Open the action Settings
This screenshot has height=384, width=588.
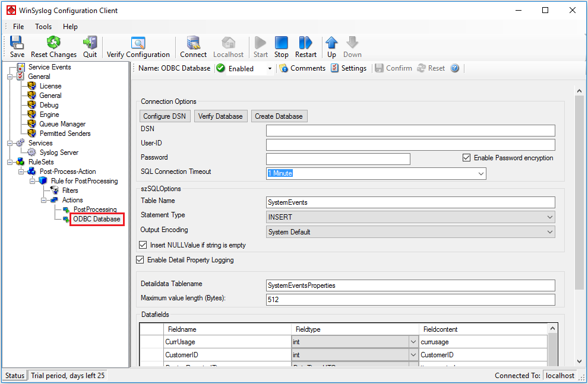tap(349, 68)
